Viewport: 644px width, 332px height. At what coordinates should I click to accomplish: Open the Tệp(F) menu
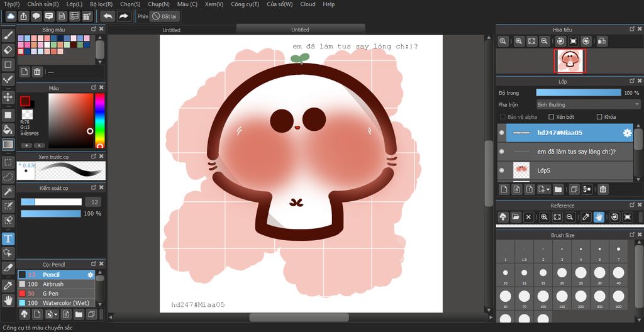(11, 4)
